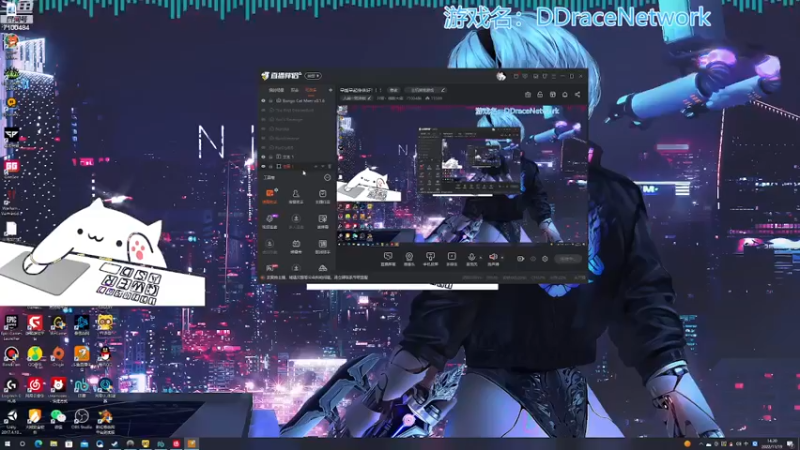Open the version dropdown next to the app logo
The width and height of the screenshot is (800, 450).
[313, 76]
